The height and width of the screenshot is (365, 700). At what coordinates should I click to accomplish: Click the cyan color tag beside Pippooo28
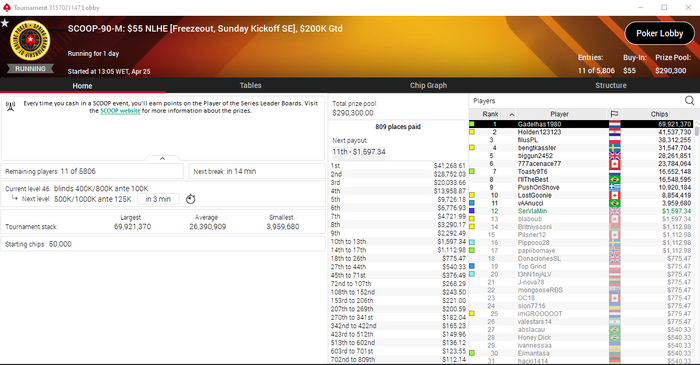pyautogui.click(x=472, y=242)
